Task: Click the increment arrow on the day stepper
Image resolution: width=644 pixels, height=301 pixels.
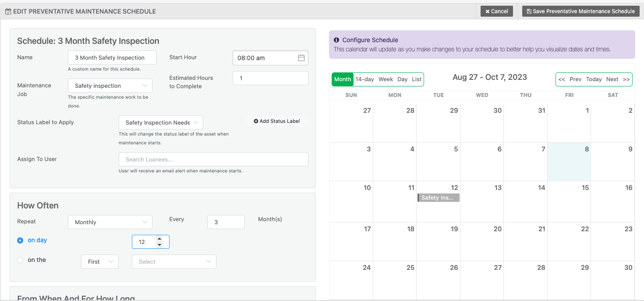Action: click(x=159, y=239)
